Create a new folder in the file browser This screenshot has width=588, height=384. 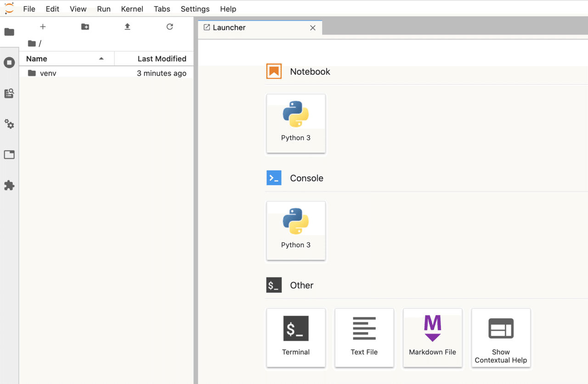pyautogui.click(x=85, y=27)
